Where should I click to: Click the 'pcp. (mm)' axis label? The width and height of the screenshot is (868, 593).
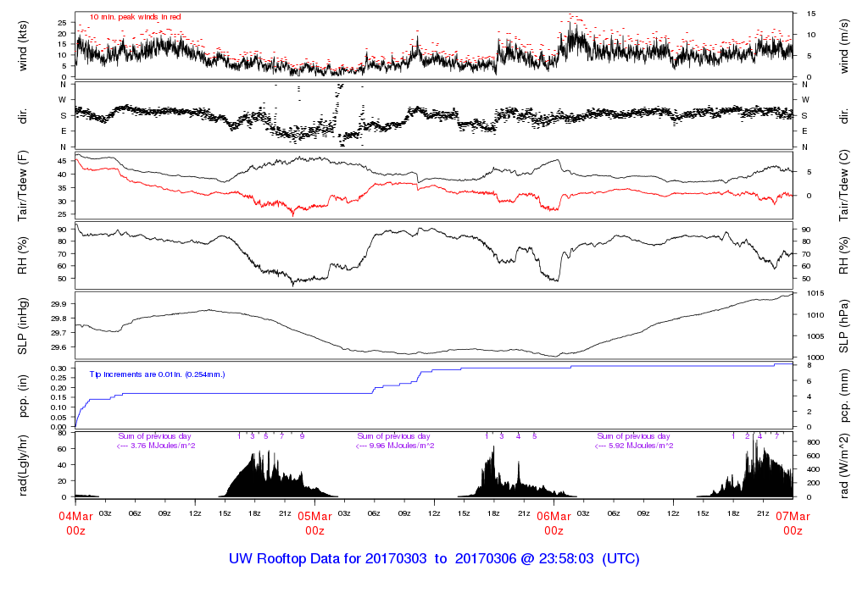click(x=843, y=396)
